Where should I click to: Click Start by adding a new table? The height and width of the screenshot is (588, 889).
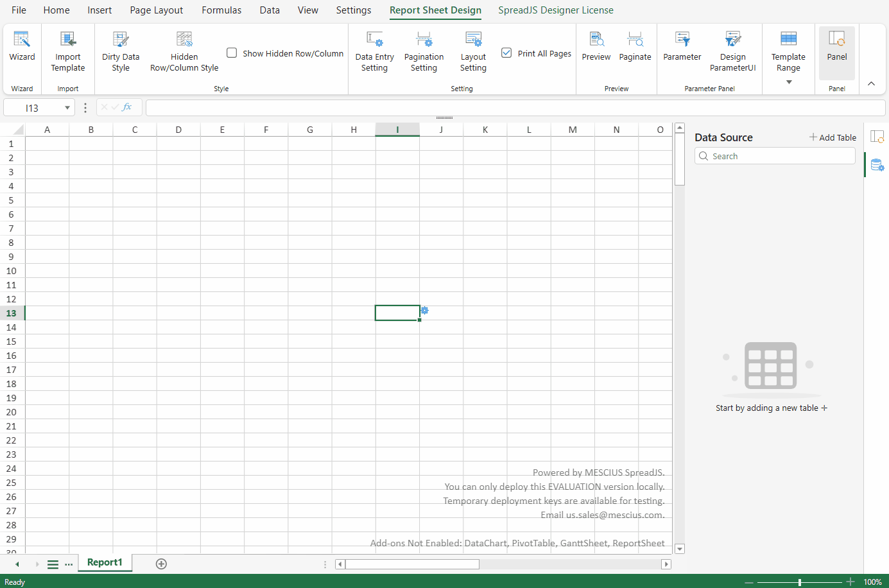click(771, 408)
